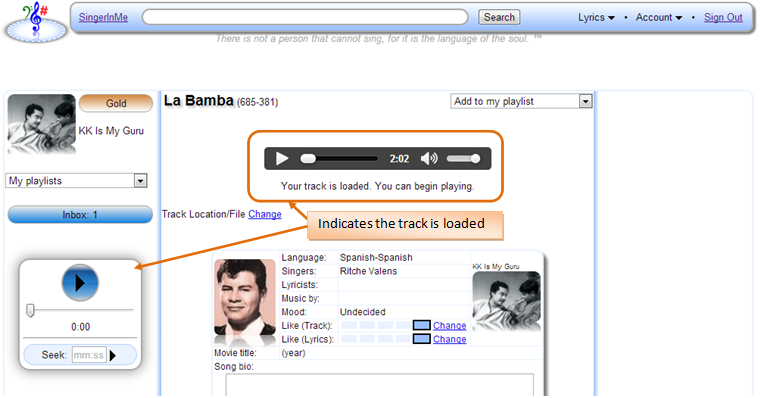Click the Seek mm:ss input field

pos(89,355)
